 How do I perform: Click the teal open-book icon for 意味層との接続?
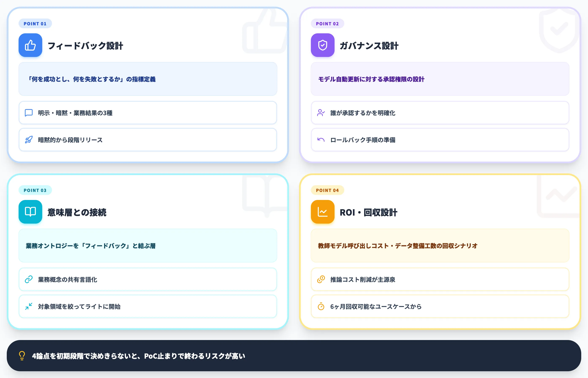[30, 212]
